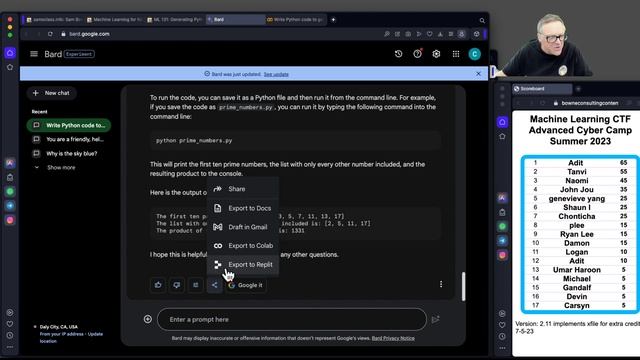The height and width of the screenshot is (360, 640).
Task: Open the sidebar history clock icon
Action: 10,335
